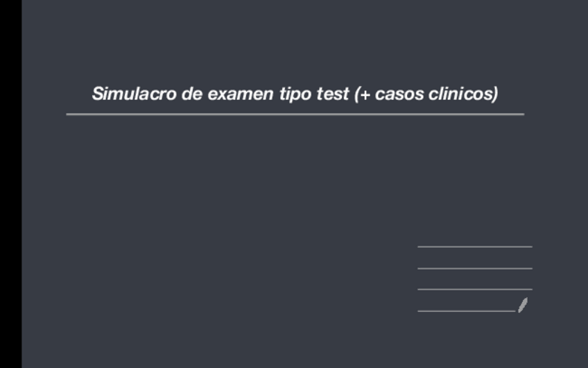Select the word "examen" in the heading
The image size is (588, 368).
(x=240, y=94)
